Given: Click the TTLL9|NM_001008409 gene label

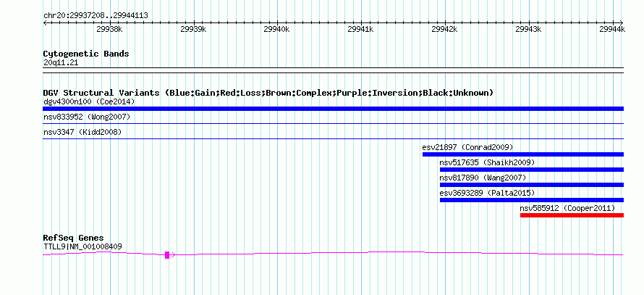Looking at the screenshot, I should 82,247.
